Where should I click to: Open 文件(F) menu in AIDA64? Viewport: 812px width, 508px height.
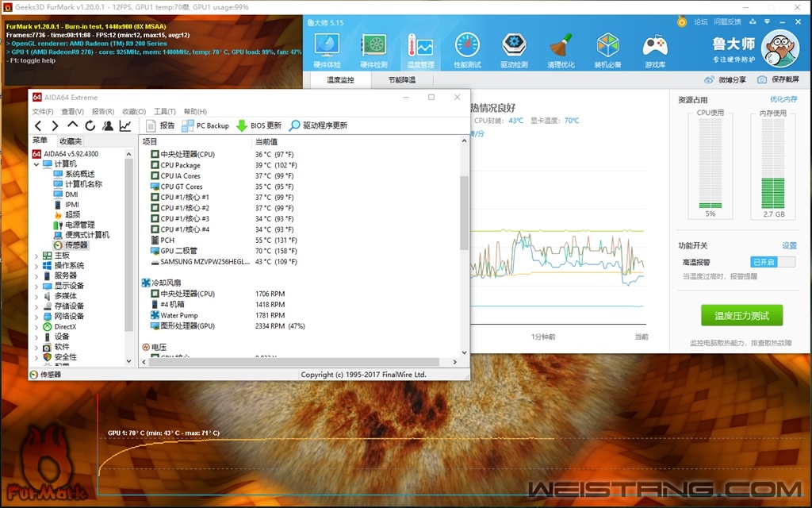point(43,111)
